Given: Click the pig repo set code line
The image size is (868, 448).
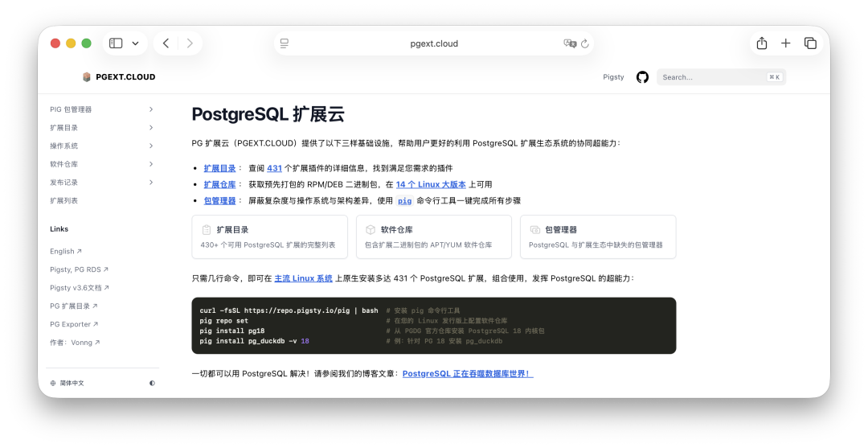Looking at the screenshot, I should tap(224, 321).
